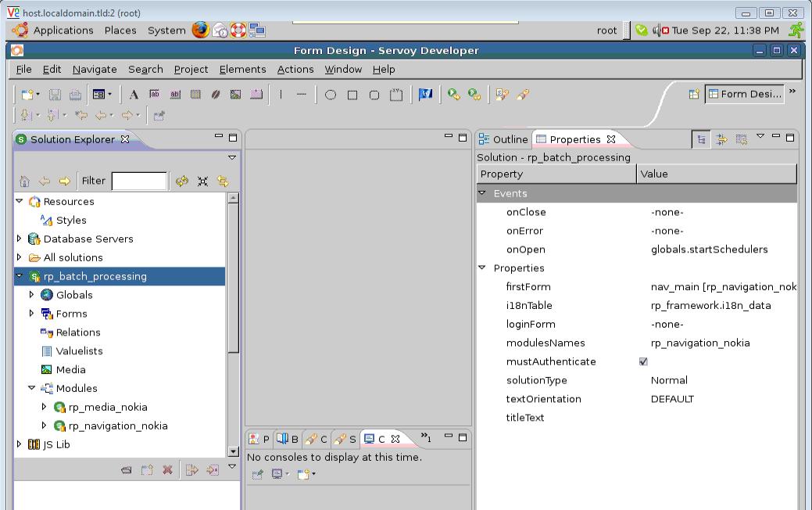This screenshot has height=510, width=812.
Task: Pick the circle shape tool
Action: [331, 95]
